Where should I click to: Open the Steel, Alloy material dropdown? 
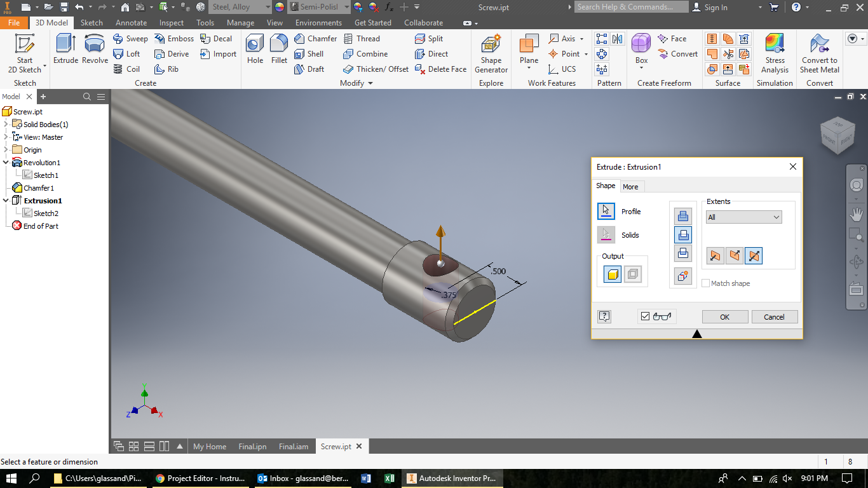click(x=240, y=7)
